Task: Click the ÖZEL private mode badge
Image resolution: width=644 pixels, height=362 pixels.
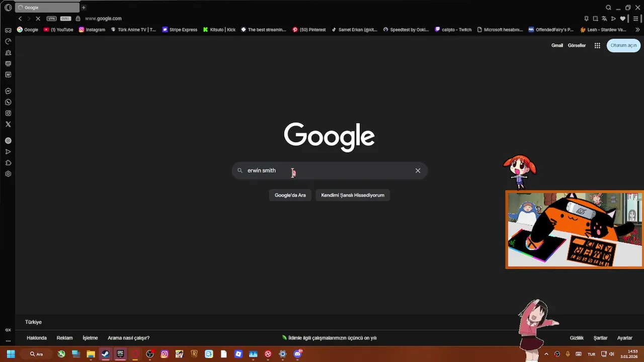Action: click(x=65, y=19)
